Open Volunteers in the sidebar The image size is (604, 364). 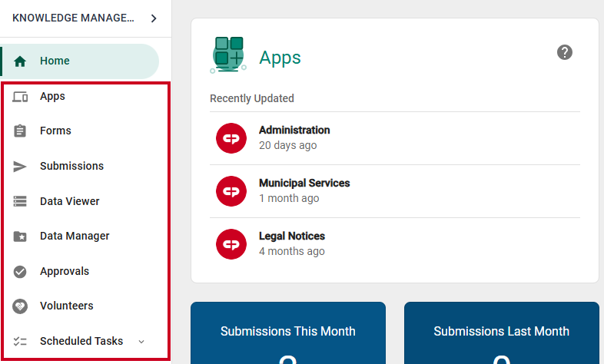pos(67,306)
